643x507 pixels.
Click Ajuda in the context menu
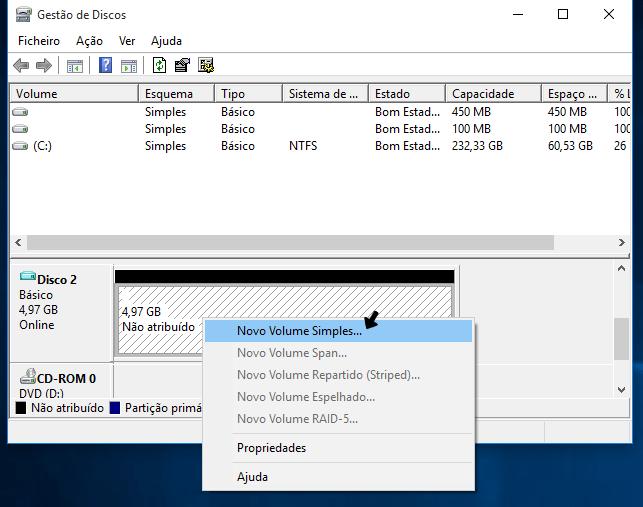point(338,477)
